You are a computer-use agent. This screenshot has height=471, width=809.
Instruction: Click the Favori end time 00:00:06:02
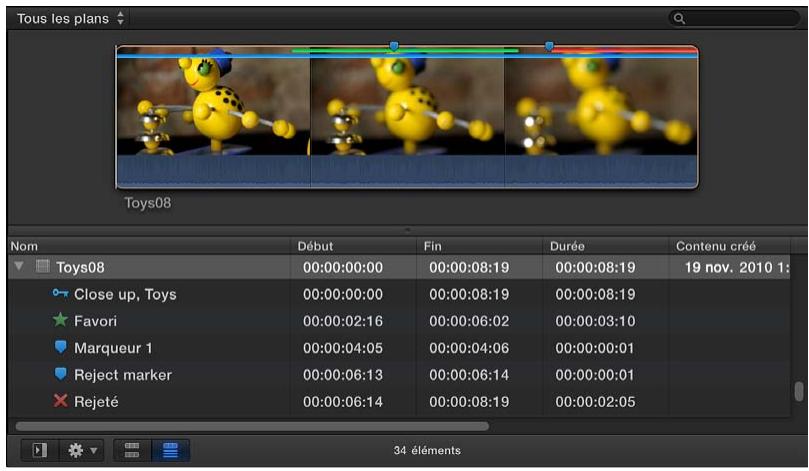469,321
